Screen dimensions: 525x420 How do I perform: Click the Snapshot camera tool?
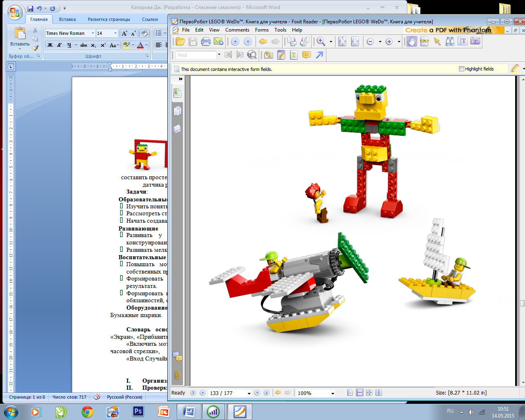point(475,41)
